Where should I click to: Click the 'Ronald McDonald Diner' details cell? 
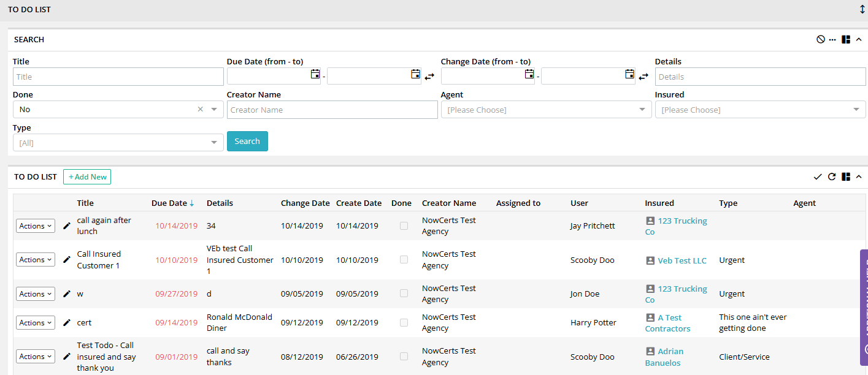pyautogui.click(x=239, y=322)
